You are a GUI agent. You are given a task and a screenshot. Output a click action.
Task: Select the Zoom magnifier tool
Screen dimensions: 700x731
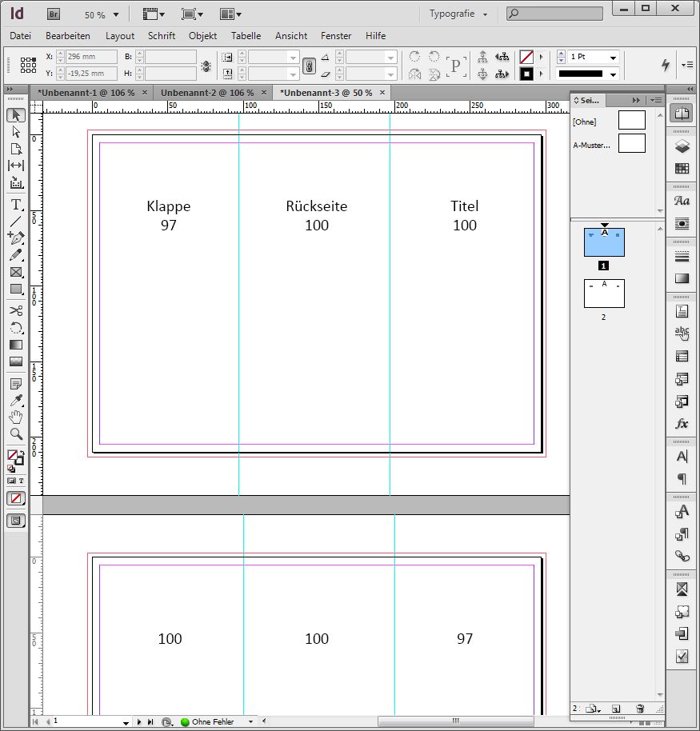tap(15, 434)
